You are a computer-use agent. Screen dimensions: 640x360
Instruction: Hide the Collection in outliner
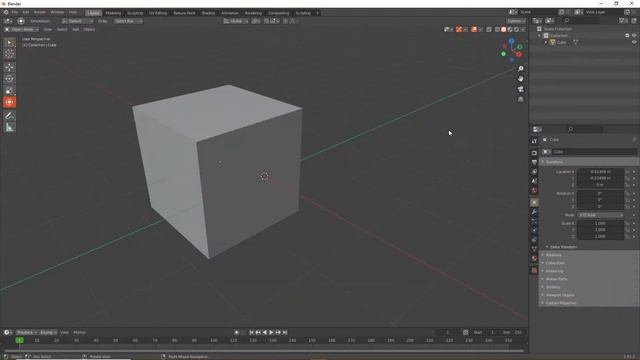coord(634,36)
